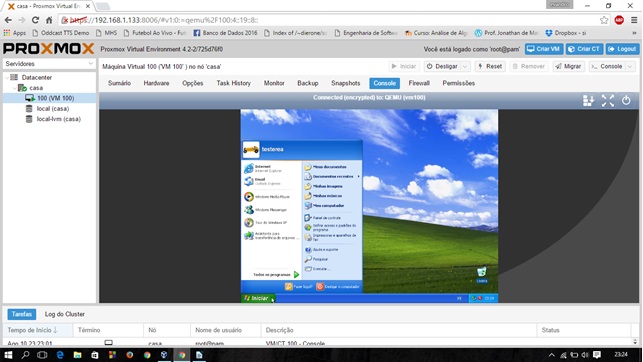Screen dimensions: 643x362
Task: Open the Monitor tab
Action: (274, 83)
